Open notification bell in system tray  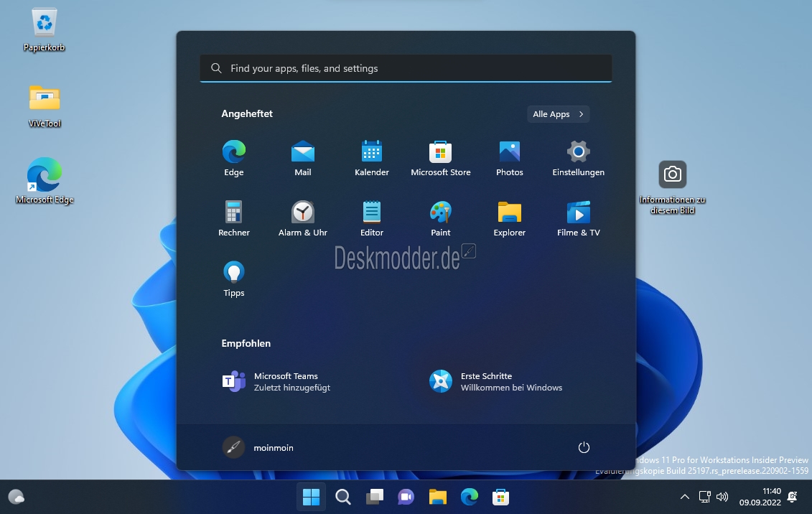point(793,497)
